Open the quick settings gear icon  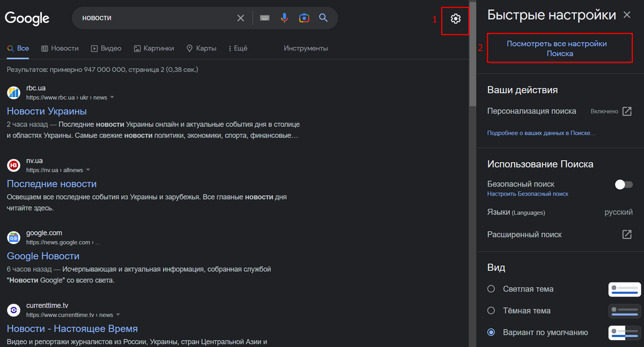pyautogui.click(x=456, y=19)
